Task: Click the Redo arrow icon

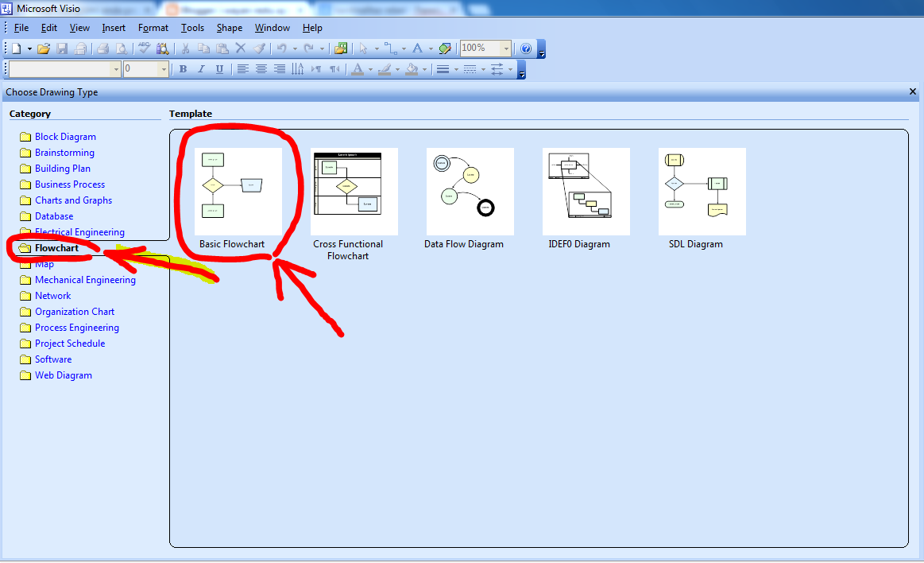Action: (x=309, y=49)
